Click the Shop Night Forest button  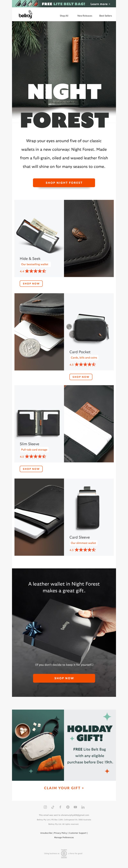click(x=64, y=183)
